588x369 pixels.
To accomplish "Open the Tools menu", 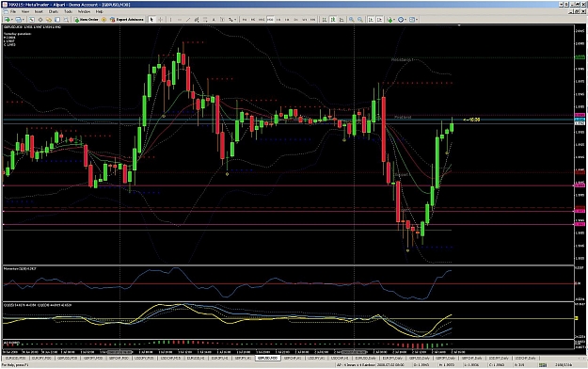I will pos(68,11).
